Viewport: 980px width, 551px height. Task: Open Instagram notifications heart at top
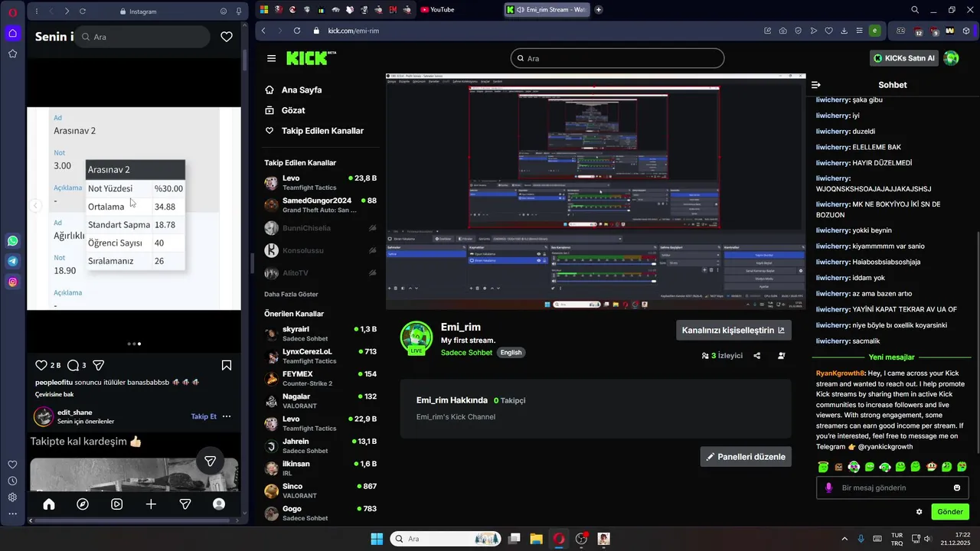pyautogui.click(x=227, y=37)
